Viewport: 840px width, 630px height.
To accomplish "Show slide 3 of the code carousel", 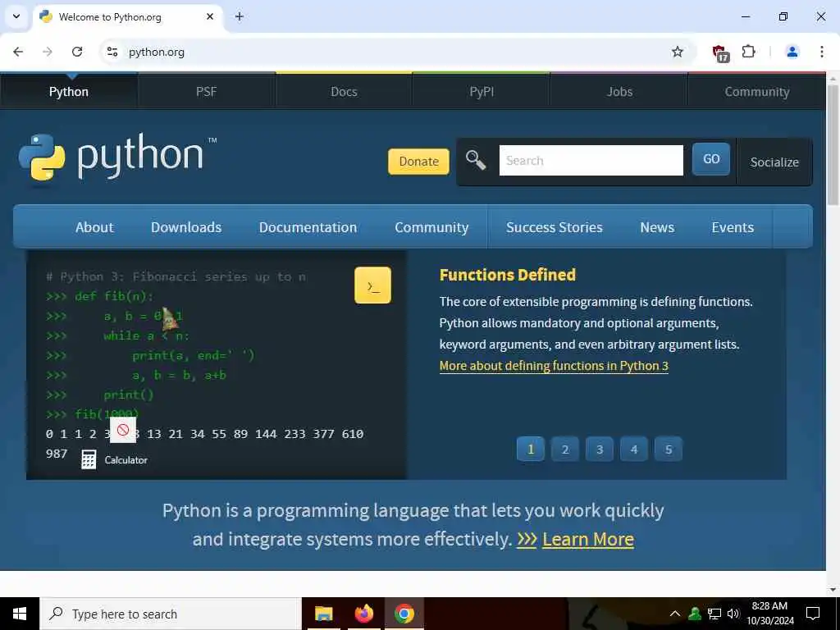I will (x=600, y=449).
